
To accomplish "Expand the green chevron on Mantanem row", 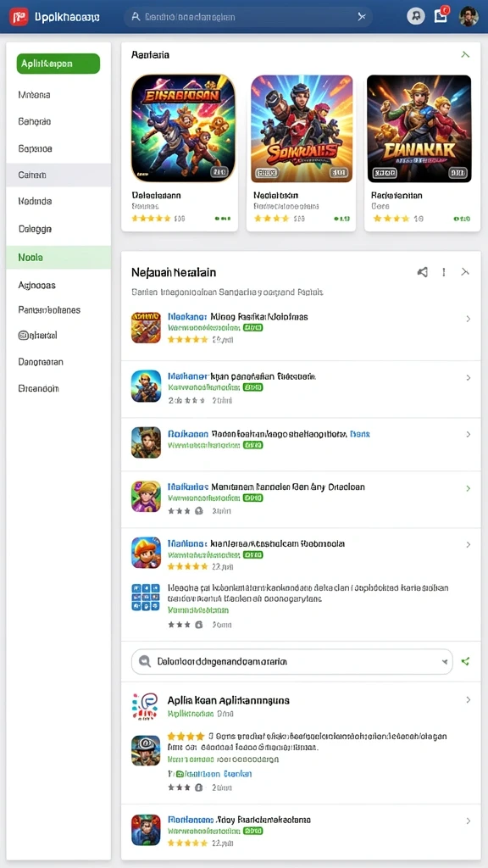I will 468,488.
